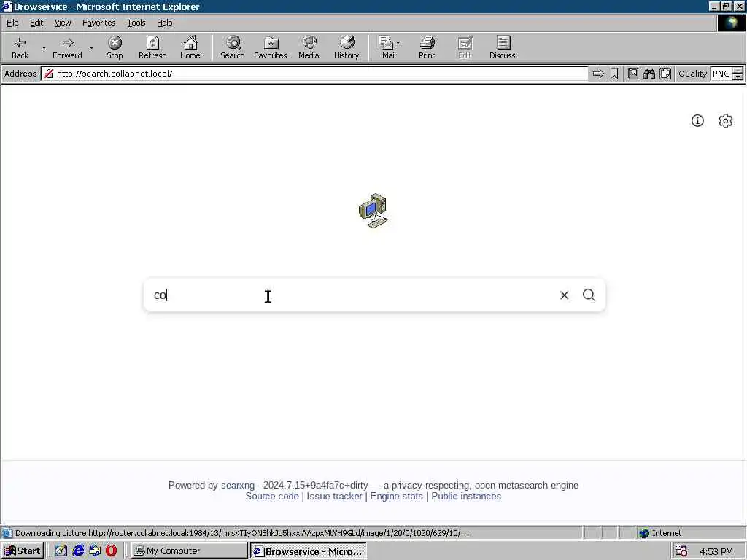The image size is (747, 560).
Task: Click the clipboard icon near Quality
Action: point(665,74)
